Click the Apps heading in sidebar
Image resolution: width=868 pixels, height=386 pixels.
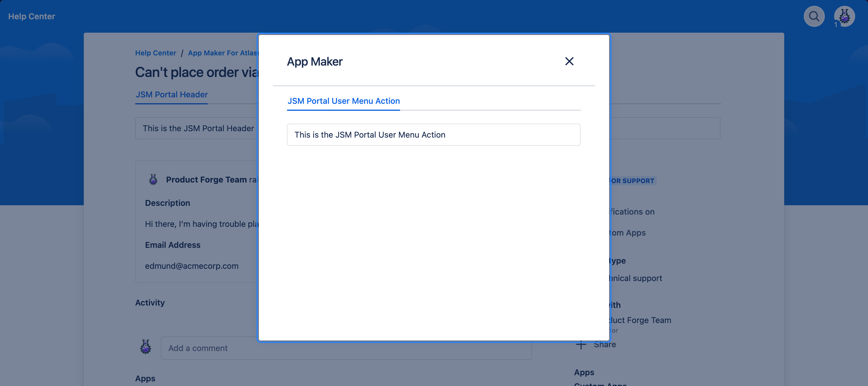click(584, 372)
